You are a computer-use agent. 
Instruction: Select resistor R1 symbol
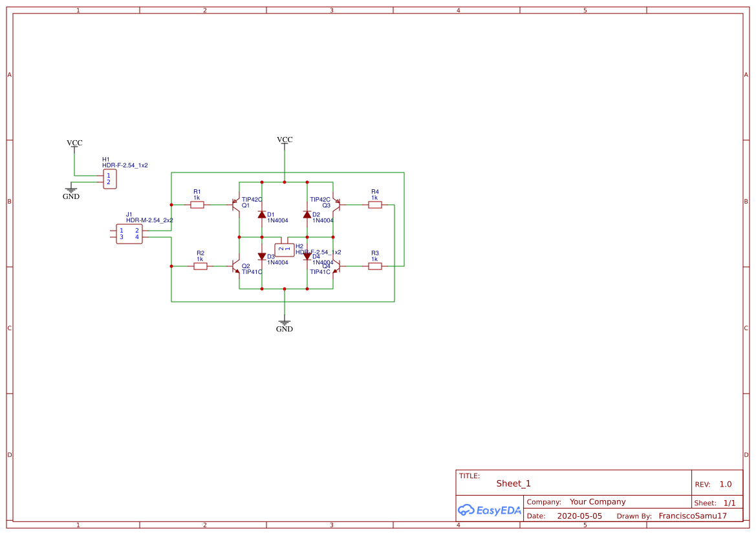tap(197, 205)
